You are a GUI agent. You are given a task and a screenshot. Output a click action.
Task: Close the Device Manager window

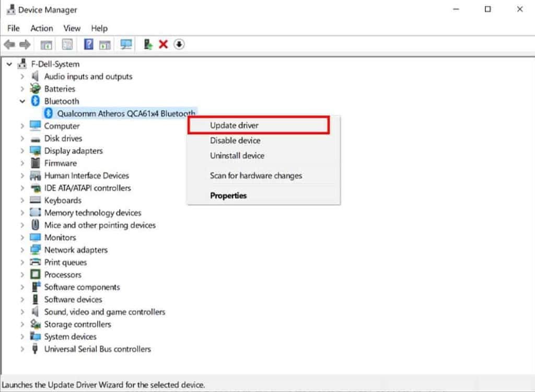click(520, 9)
